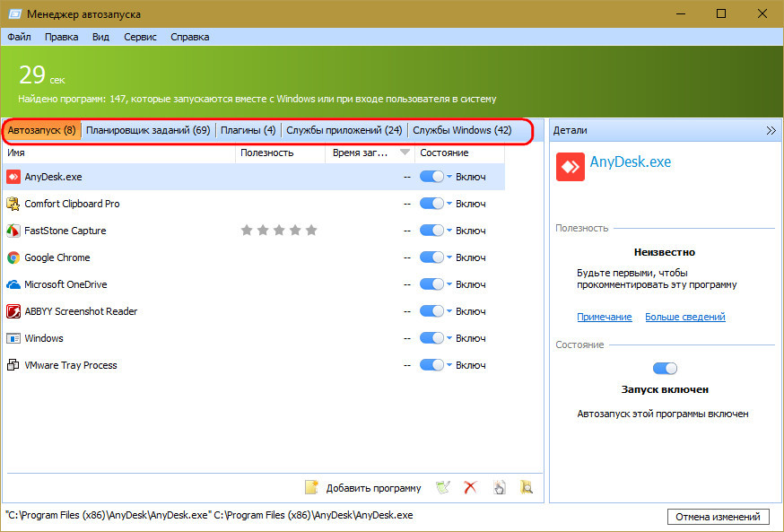Click the large AnyDesk icon in Details panel
The height and width of the screenshot is (532, 784).
pos(571,167)
